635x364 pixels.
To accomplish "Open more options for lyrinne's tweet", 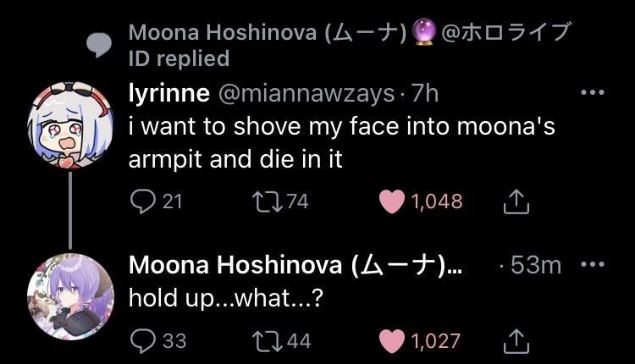I will [x=593, y=92].
